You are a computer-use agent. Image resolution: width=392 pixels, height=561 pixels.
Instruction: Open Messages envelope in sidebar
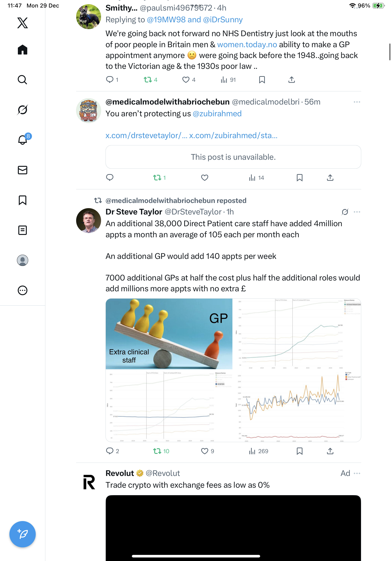pyautogui.click(x=23, y=170)
